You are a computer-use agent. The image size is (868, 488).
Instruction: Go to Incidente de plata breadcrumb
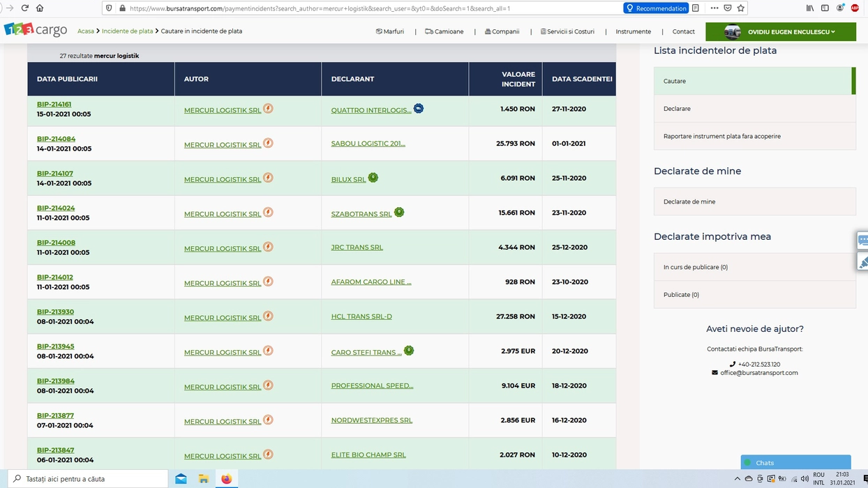pos(128,31)
